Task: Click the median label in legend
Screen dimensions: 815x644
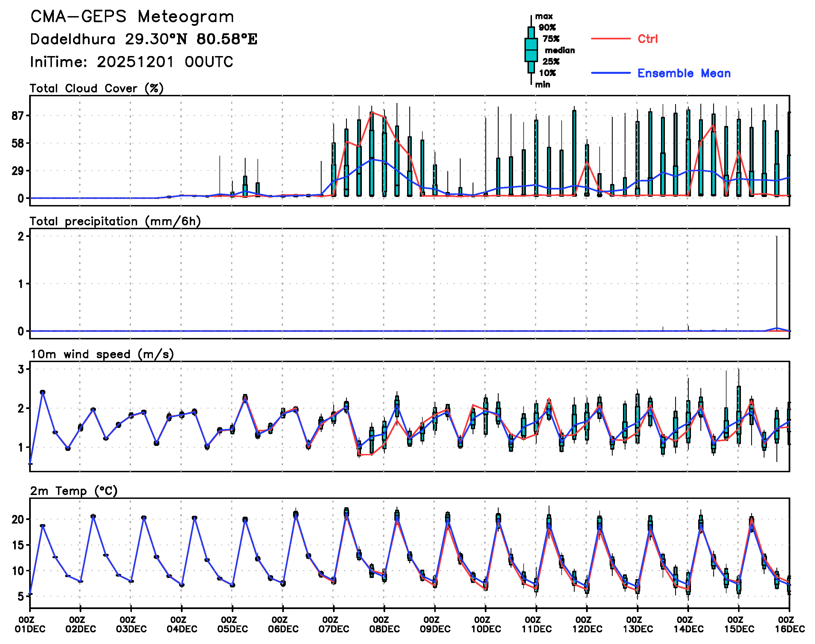Action: 560,50
